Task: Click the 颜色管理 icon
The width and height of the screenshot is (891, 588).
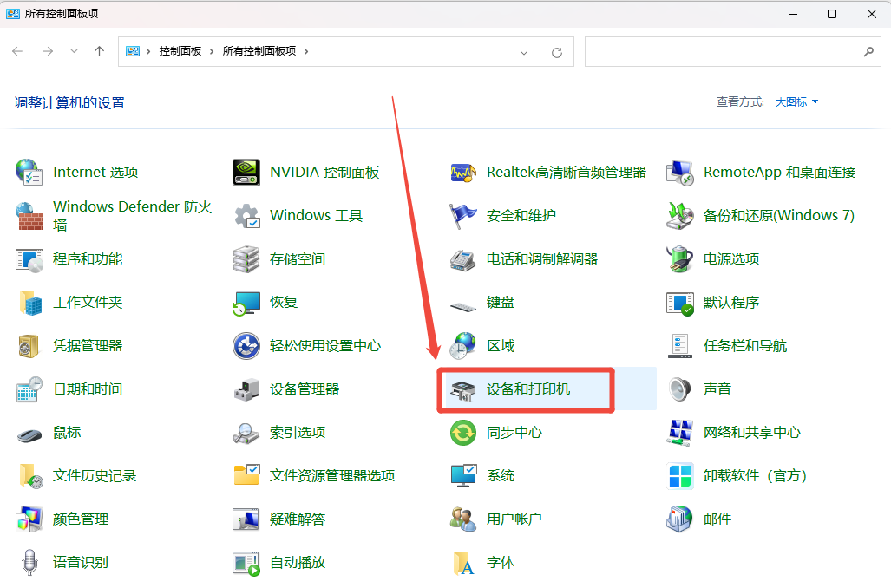Action: (29, 519)
